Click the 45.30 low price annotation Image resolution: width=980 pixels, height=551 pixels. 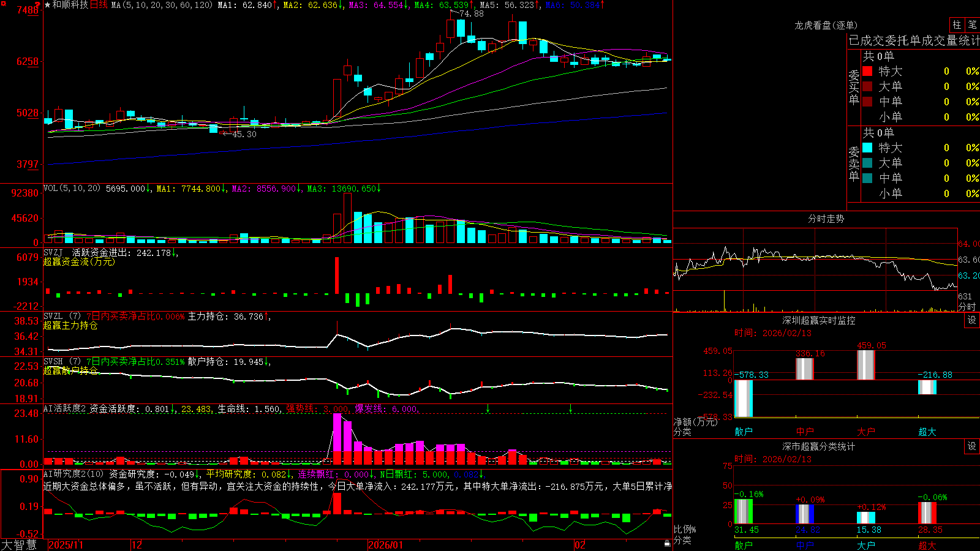click(244, 134)
